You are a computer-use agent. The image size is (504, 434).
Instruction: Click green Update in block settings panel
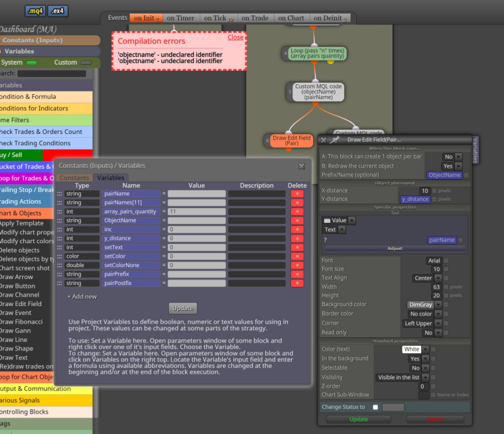pos(359,419)
